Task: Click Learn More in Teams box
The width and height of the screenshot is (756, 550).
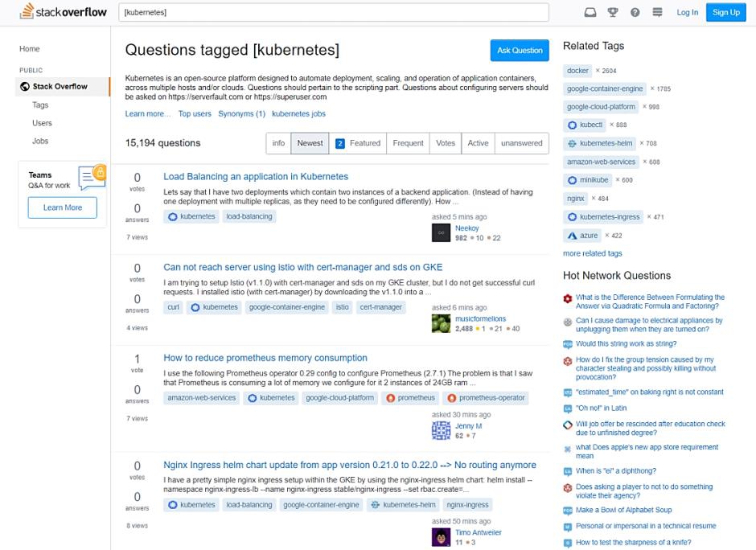Action: (x=63, y=207)
